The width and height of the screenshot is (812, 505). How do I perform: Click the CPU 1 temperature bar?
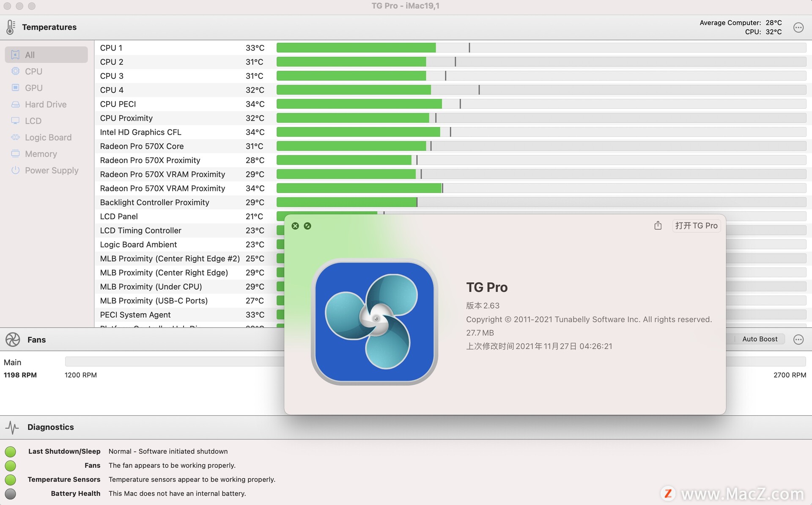[541, 48]
